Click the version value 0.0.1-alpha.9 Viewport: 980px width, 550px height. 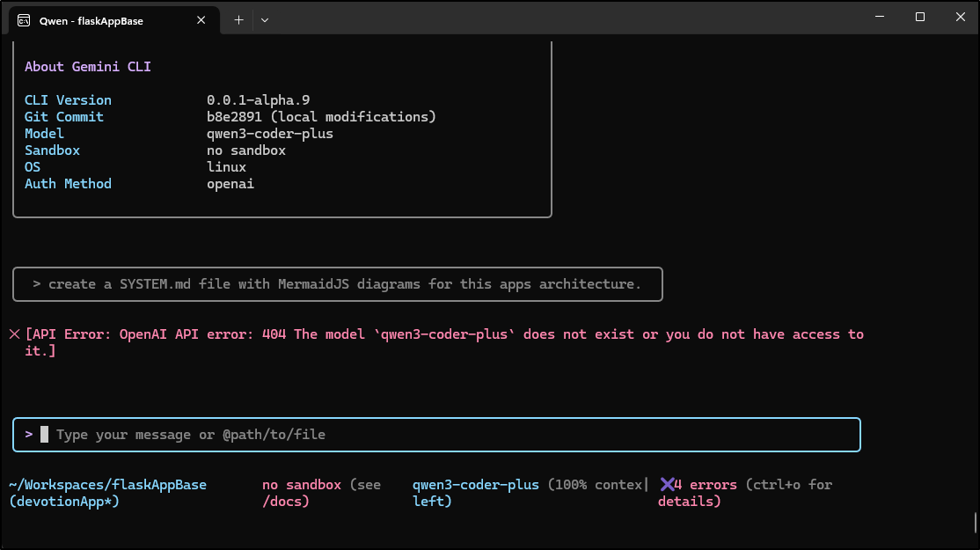[258, 100]
